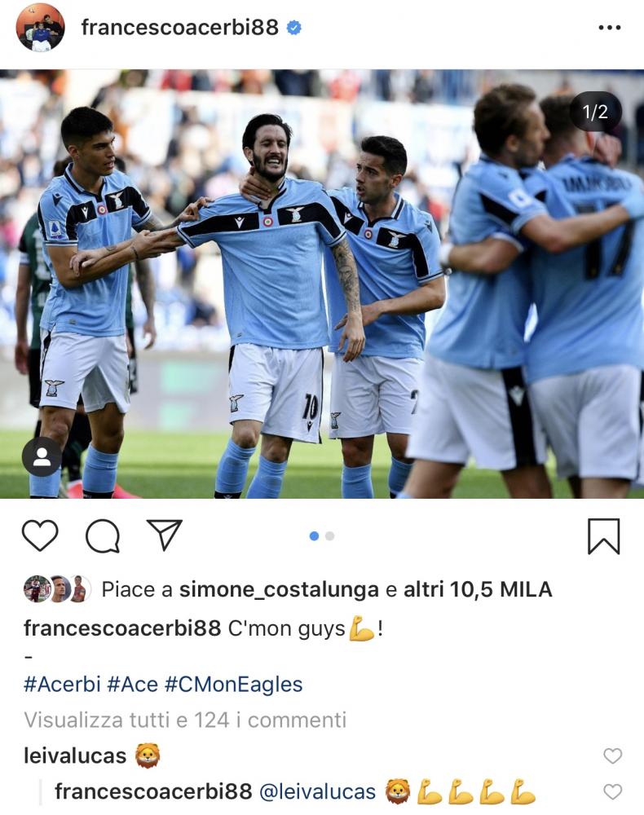This screenshot has height=815, width=644.
Task: Open leivalucas commenter profile
Action: coord(75,756)
